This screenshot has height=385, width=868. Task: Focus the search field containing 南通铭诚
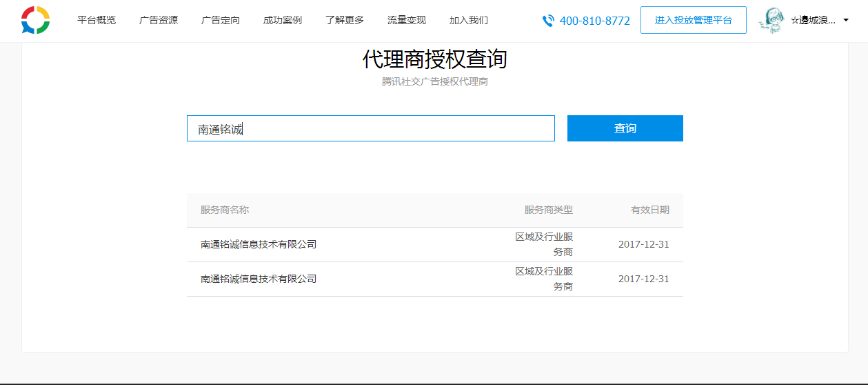pyautogui.click(x=371, y=128)
